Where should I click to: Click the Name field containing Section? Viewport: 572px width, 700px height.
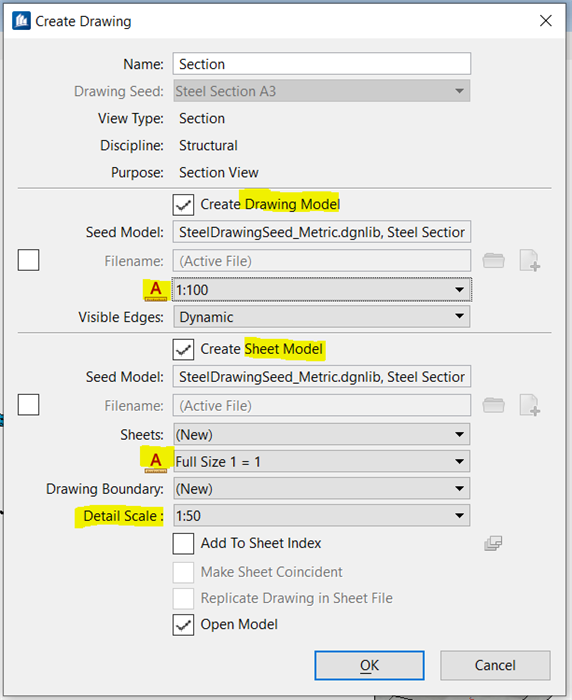click(x=321, y=64)
